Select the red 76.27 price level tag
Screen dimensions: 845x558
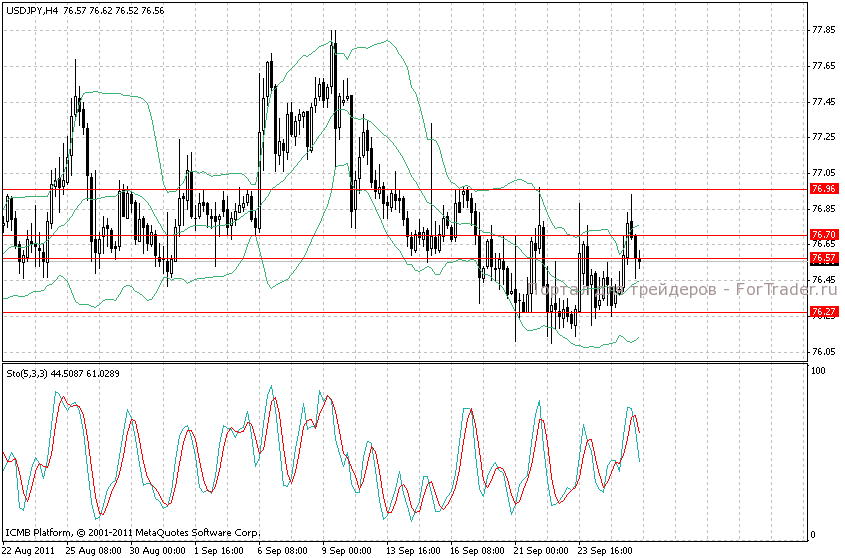point(824,312)
